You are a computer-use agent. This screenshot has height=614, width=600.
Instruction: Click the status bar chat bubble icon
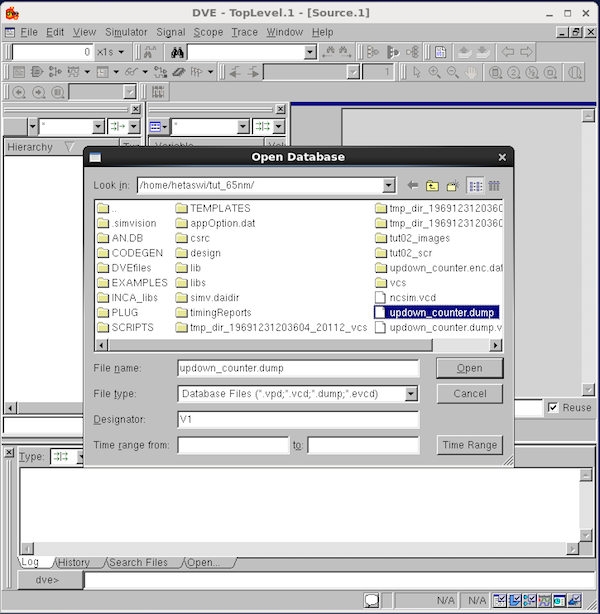click(x=371, y=600)
